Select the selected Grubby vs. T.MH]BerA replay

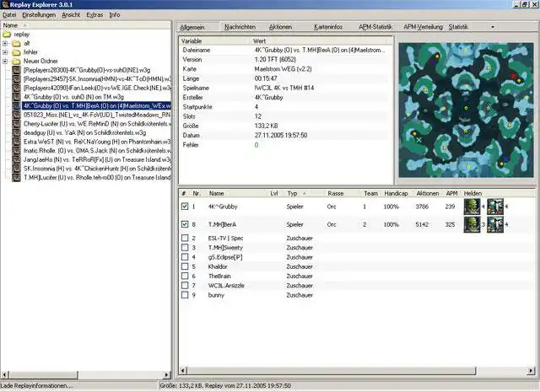coord(96,106)
